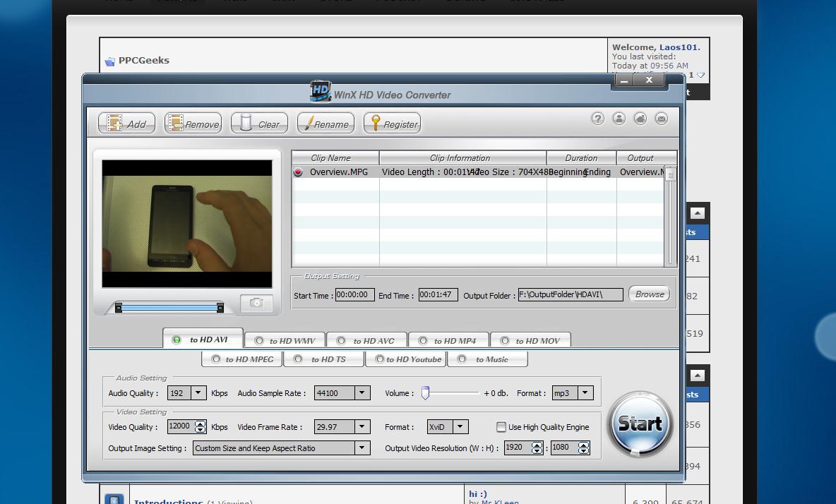Click the red marker beside Overview.MPG
The image size is (836, 504).
click(x=298, y=172)
